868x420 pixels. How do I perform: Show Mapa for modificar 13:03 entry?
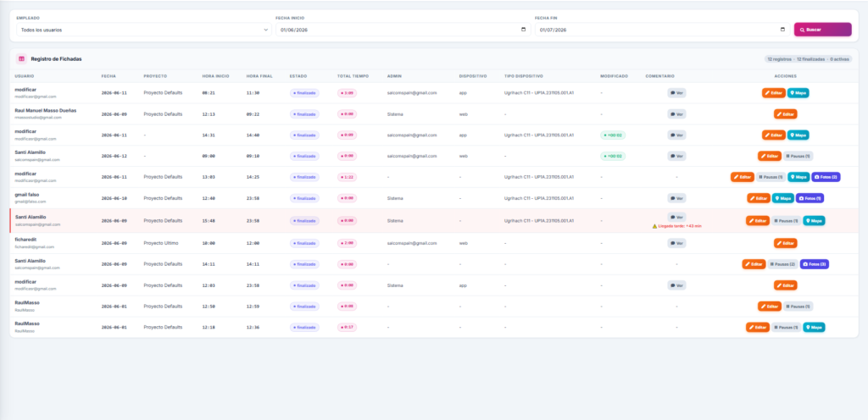pyautogui.click(x=798, y=177)
